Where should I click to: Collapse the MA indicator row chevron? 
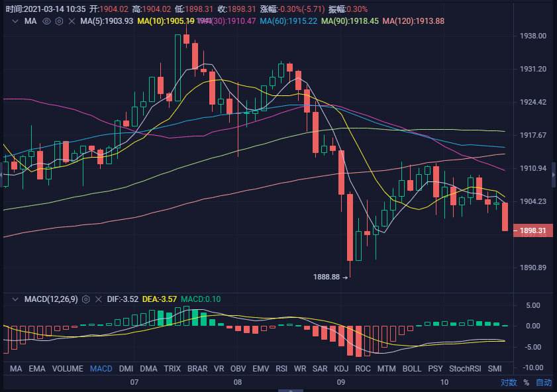coord(15,21)
